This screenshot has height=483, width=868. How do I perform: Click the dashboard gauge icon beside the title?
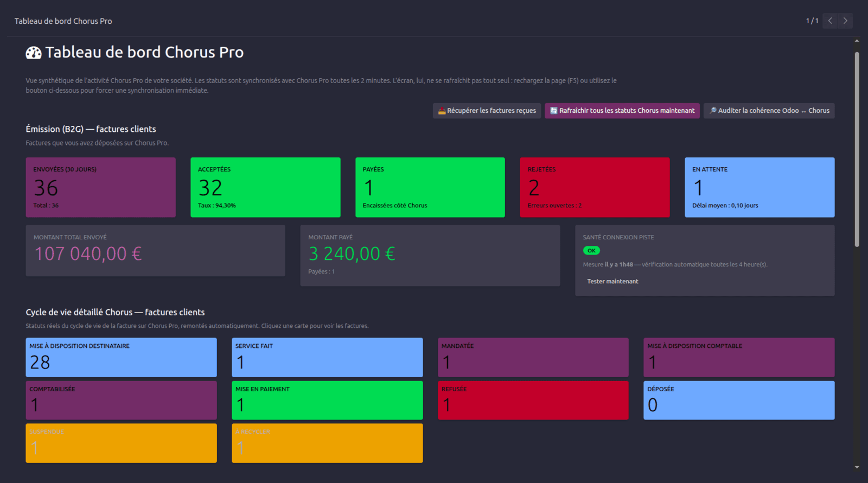coord(34,53)
